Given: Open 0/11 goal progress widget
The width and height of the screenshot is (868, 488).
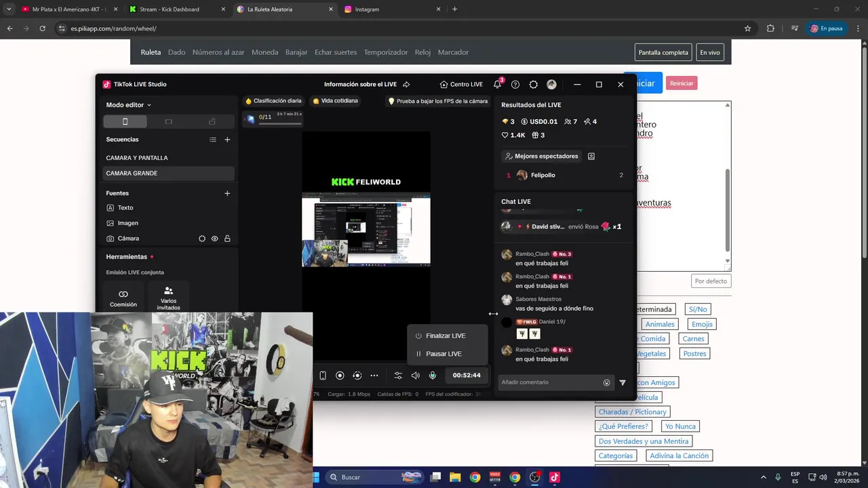Looking at the screenshot, I should 273,118.
